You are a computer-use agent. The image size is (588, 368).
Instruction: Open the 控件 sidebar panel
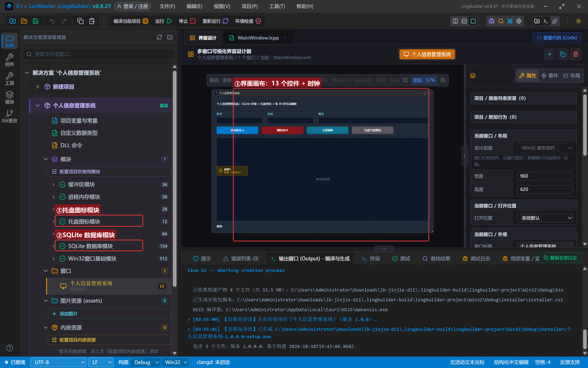(9, 60)
